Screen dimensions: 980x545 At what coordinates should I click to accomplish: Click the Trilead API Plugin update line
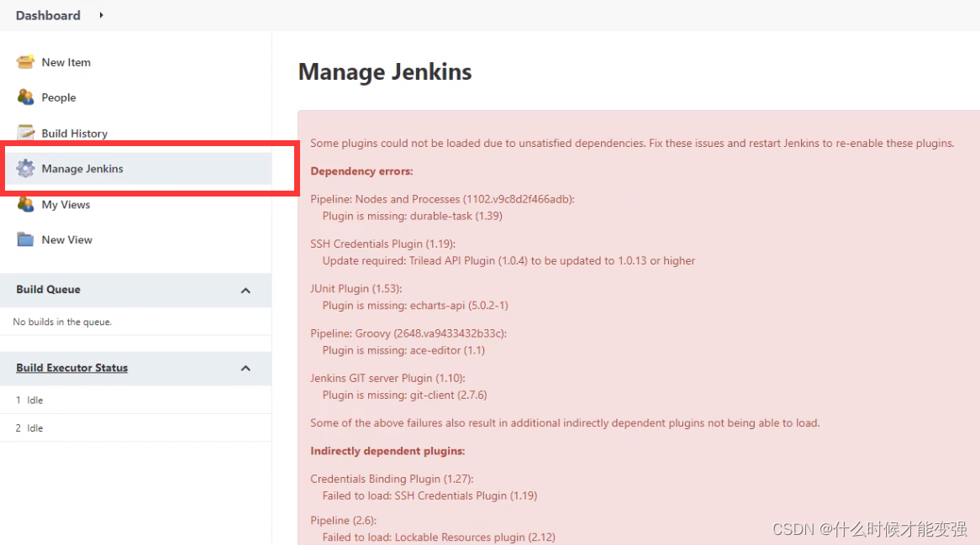(508, 261)
